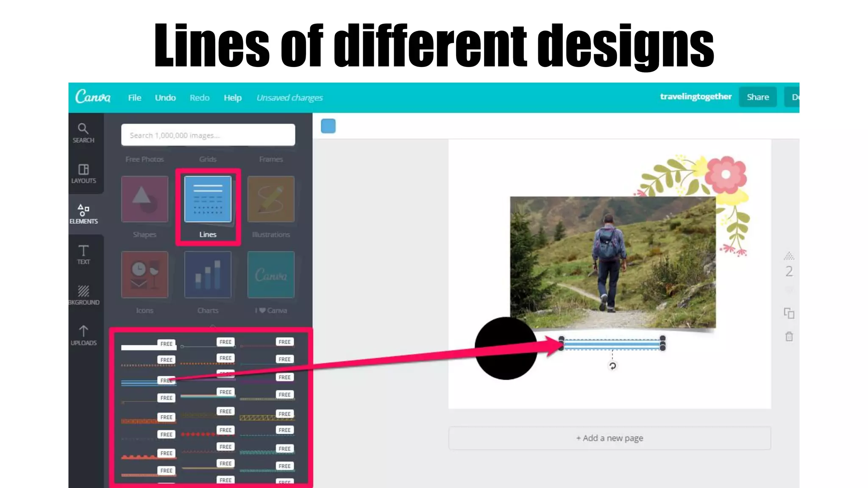Screen dimensions: 868x488
Task: Select the Elements sidebar tab
Action: point(83,214)
